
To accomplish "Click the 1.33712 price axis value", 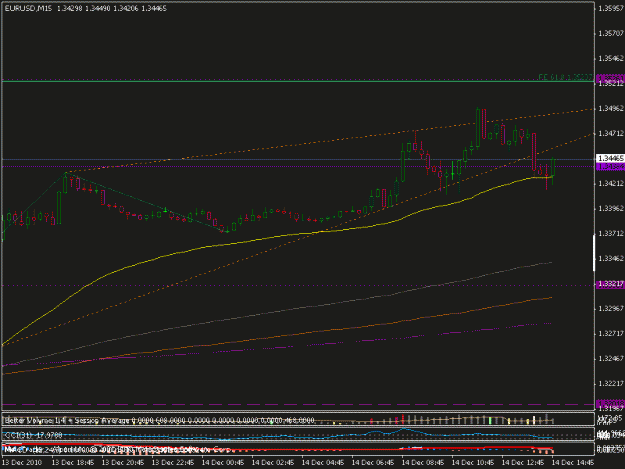I will 611,234.
